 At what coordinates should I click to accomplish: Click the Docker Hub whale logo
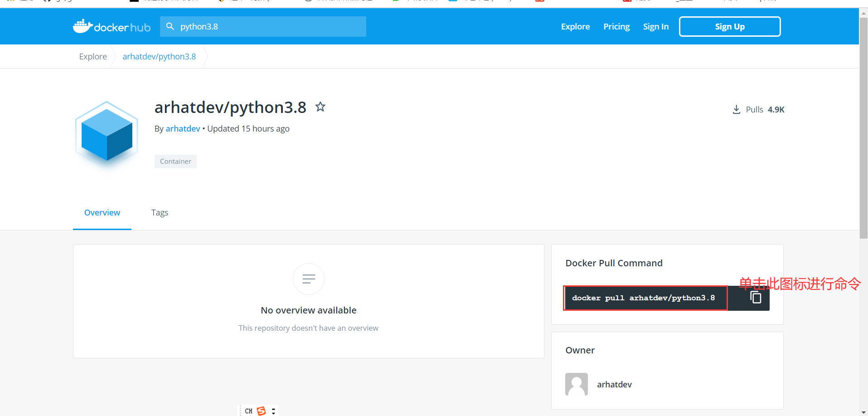[x=82, y=26]
